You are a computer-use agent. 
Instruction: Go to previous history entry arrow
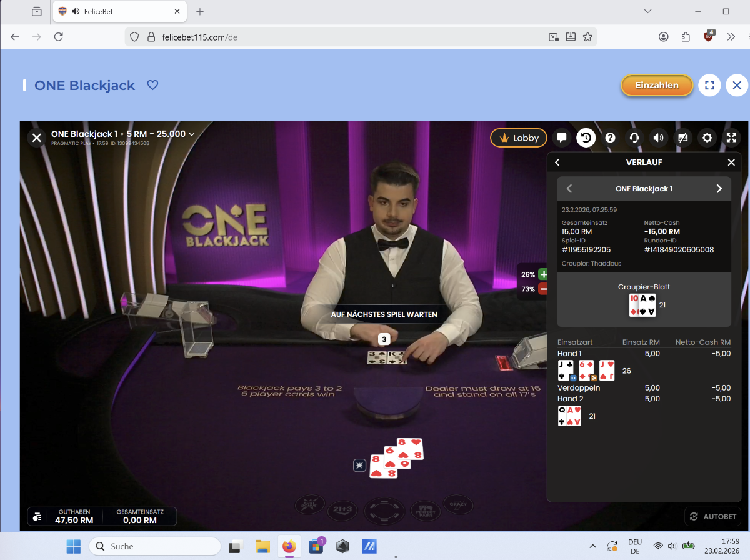[x=569, y=189]
